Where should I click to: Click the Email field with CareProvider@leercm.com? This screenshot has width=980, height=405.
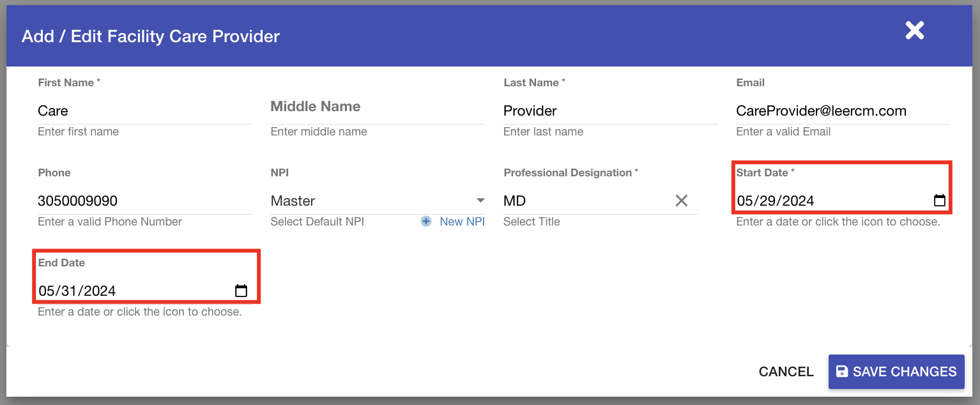(842, 111)
